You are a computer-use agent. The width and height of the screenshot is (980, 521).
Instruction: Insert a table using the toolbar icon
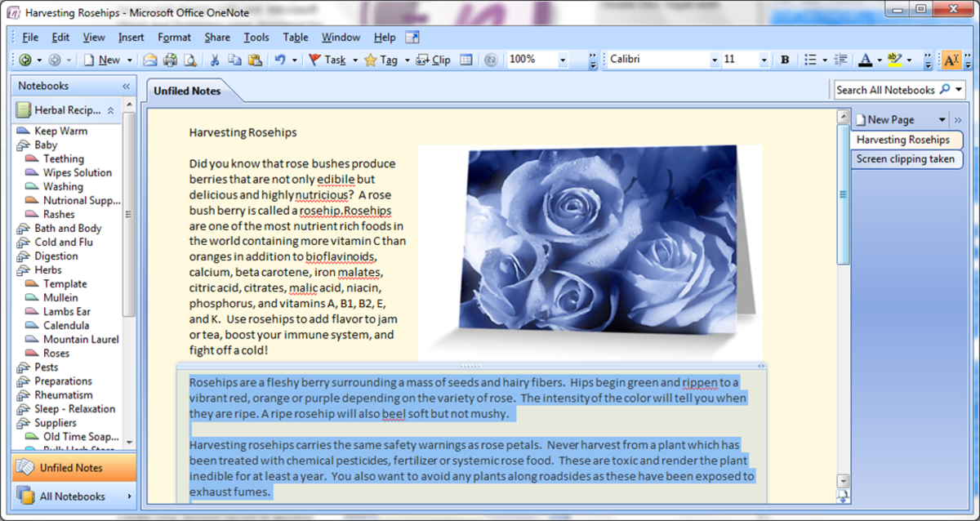pos(467,60)
